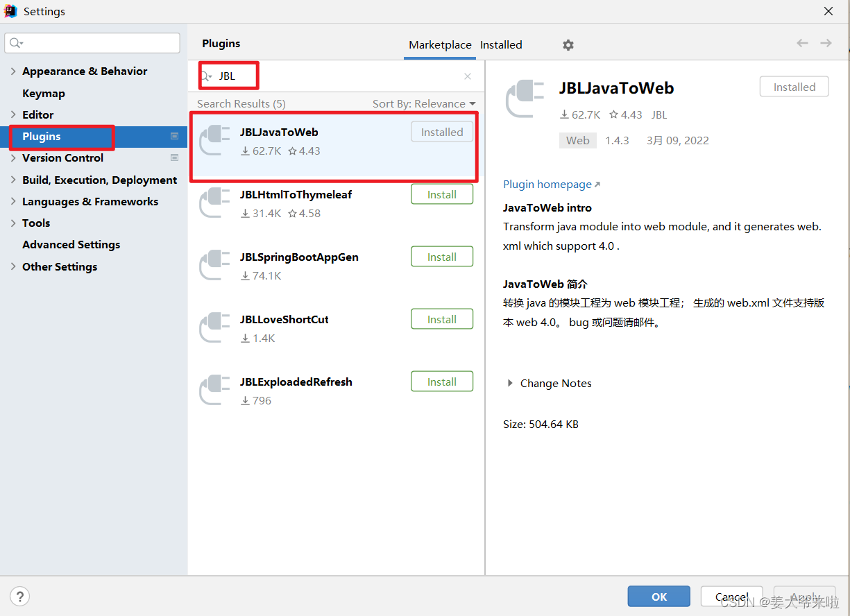Select JBLHtmlToThymeleaf name in results list
The image size is (850, 616).
pos(296,194)
